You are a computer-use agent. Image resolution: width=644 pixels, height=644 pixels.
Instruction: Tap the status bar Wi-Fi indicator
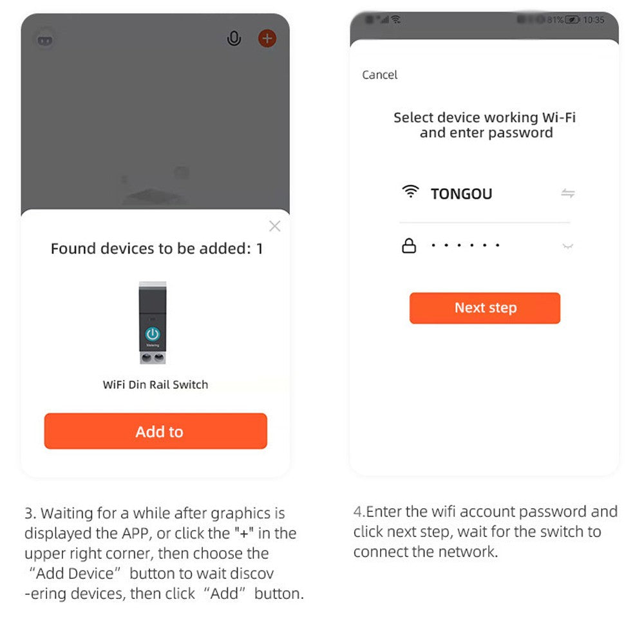click(x=395, y=19)
